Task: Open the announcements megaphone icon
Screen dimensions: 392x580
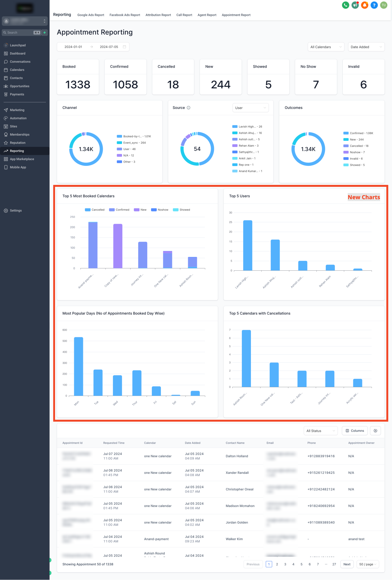Action: 355,5
